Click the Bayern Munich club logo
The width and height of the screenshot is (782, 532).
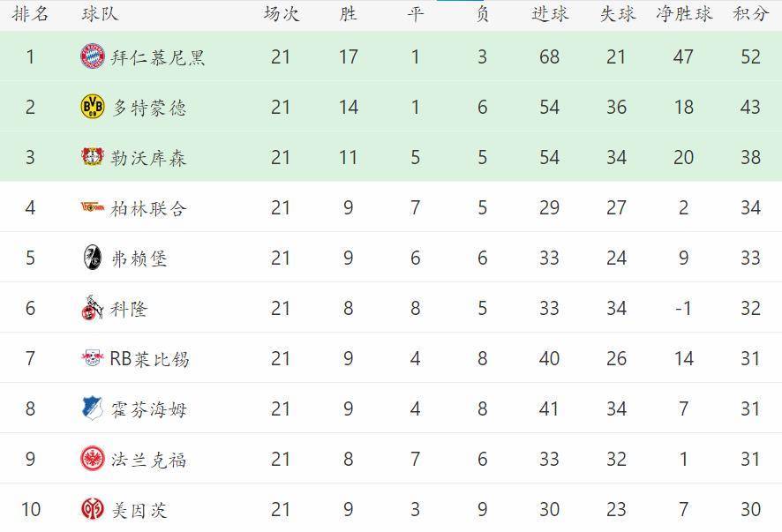93,56
